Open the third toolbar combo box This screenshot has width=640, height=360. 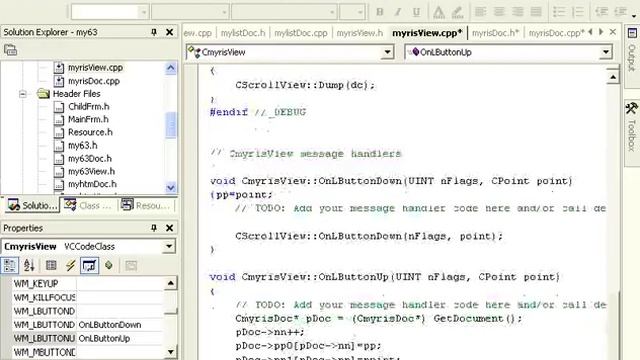coord(332,12)
